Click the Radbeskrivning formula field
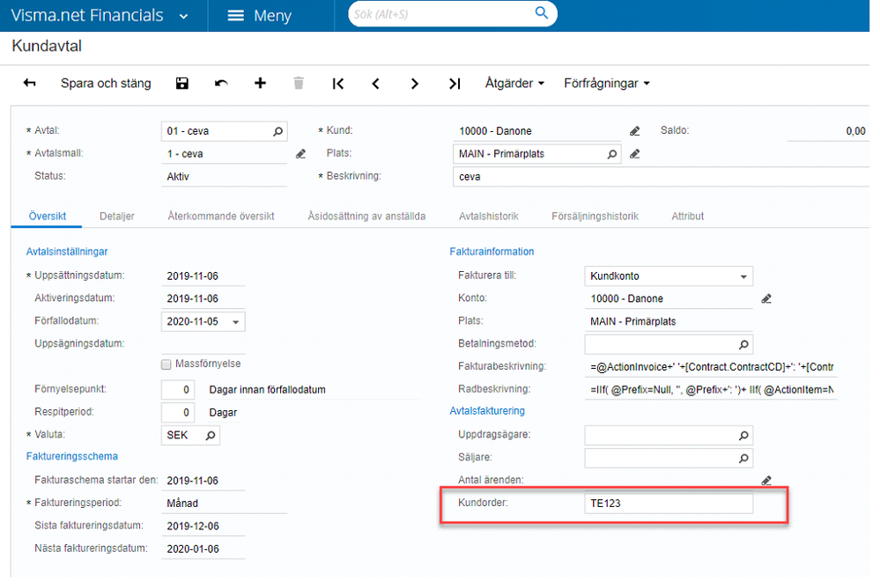Image resolution: width=880 pixels, height=588 pixels. pos(711,389)
